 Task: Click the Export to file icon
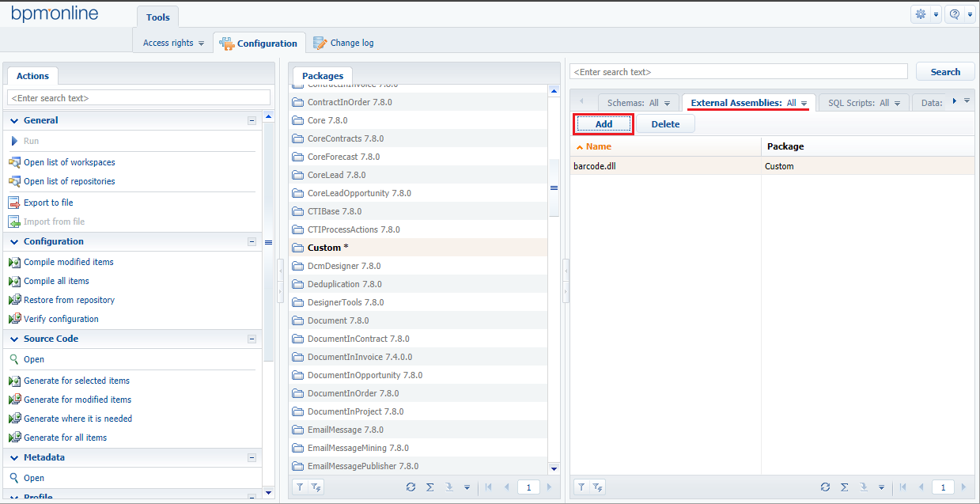click(x=14, y=203)
